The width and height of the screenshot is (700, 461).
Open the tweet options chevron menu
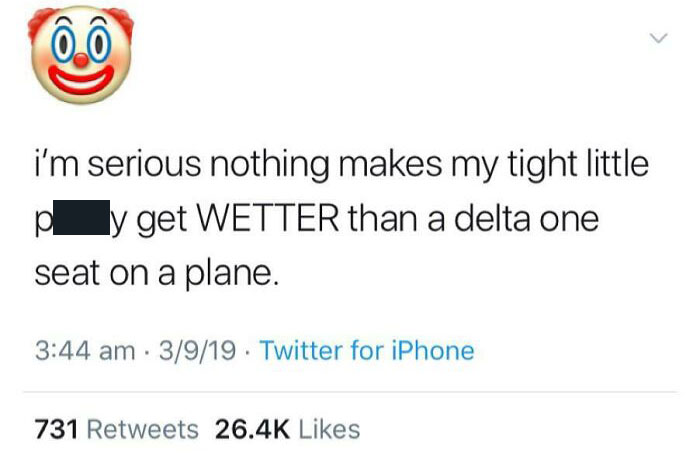tap(657, 40)
